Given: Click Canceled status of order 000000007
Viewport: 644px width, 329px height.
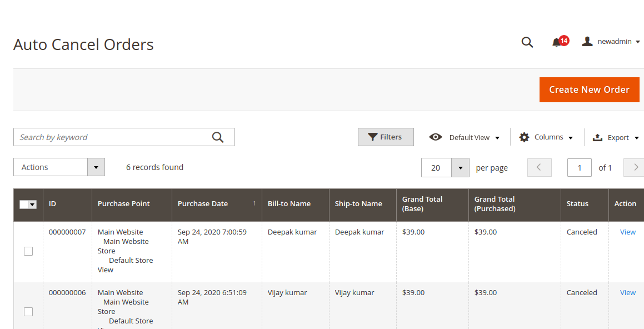Looking at the screenshot, I should 582,232.
